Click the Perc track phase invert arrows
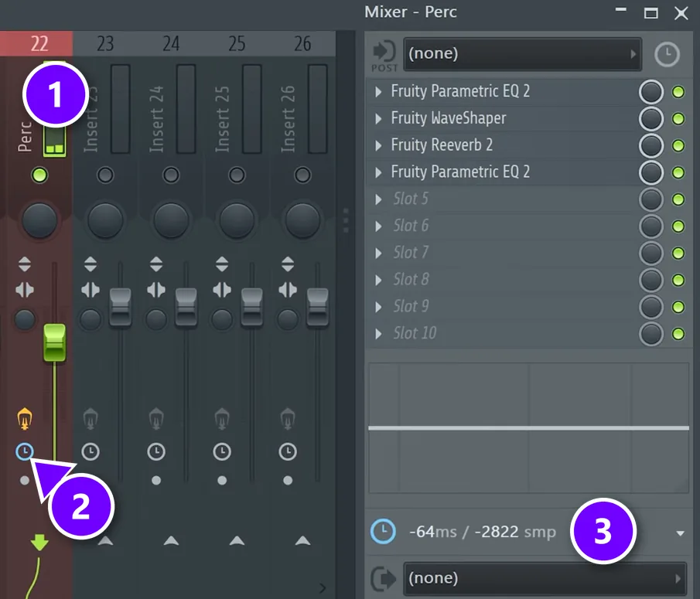 tap(25, 264)
